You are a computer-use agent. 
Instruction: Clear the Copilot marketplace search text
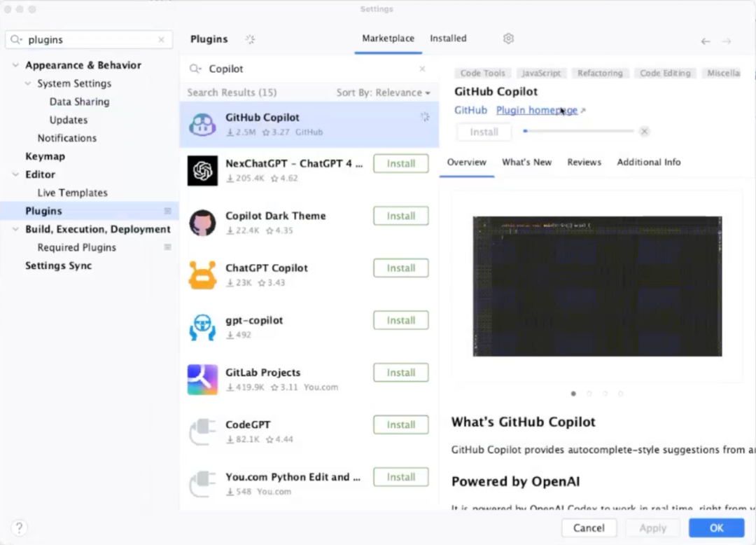coord(422,69)
